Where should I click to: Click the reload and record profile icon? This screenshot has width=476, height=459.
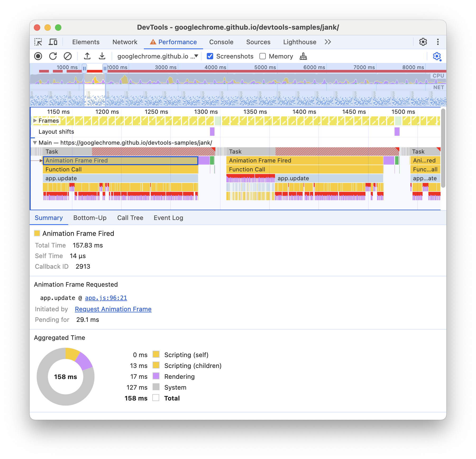53,56
